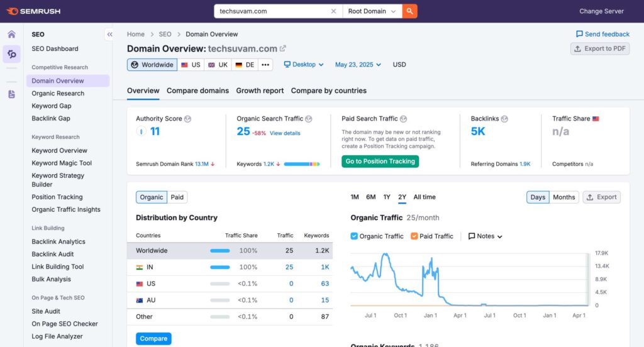Switch distribution to Paid

pyautogui.click(x=177, y=197)
